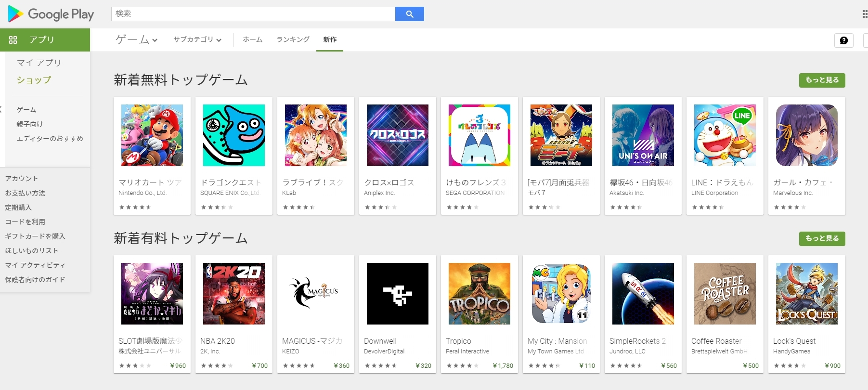
Task: Open the けものフレンズ3 app icon
Action: point(479,135)
